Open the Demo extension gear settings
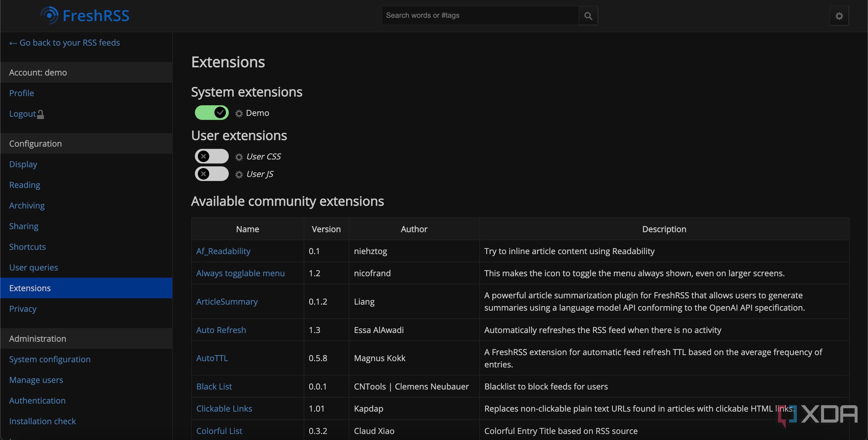Image resolution: width=868 pixels, height=440 pixels. [239, 114]
